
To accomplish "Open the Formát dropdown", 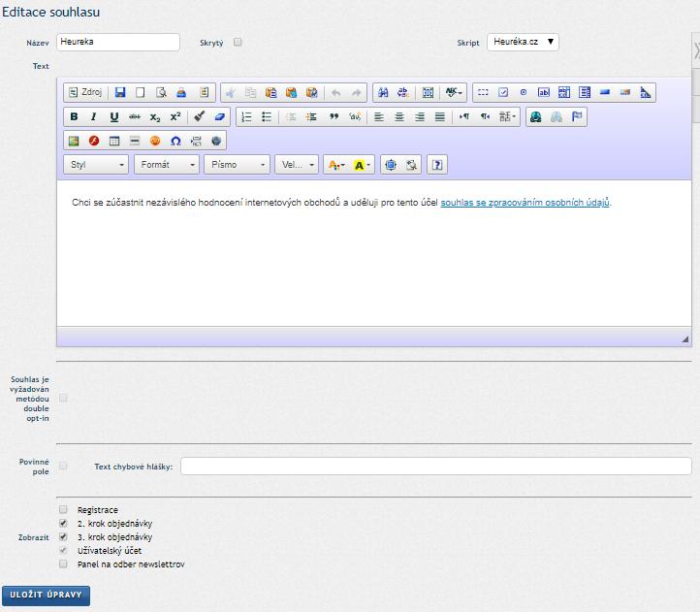I will tap(167, 165).
